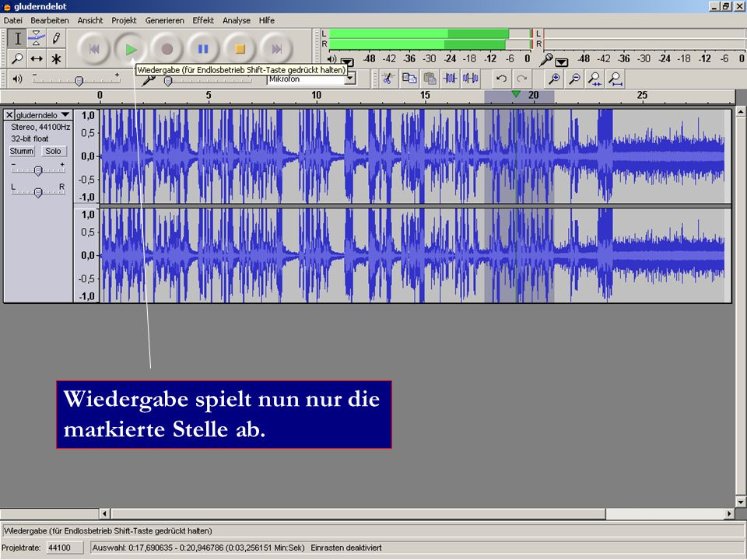The width and height of the screenshot is (747, 560).
Task: Zoom out of the waveform
Action: [x=574, y=79]
